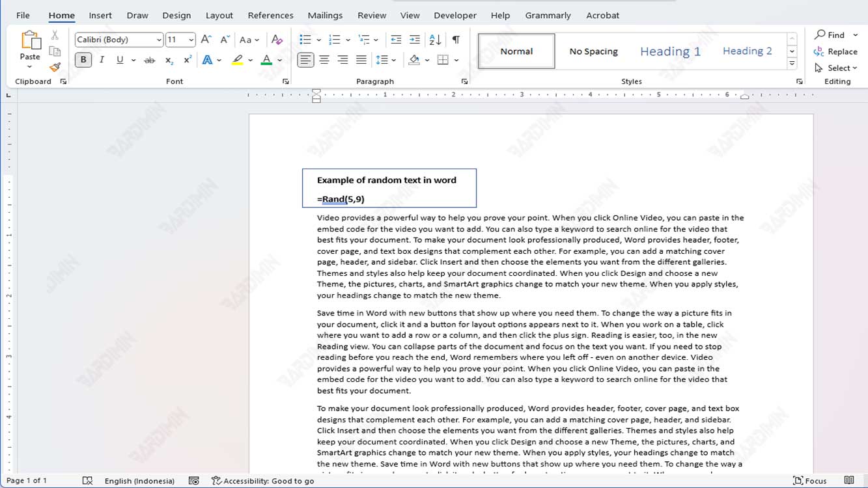Click the Paste clipboard icon
Image resolution: width=868 pixels, height=488 pixels.
[x=30, y=41]
